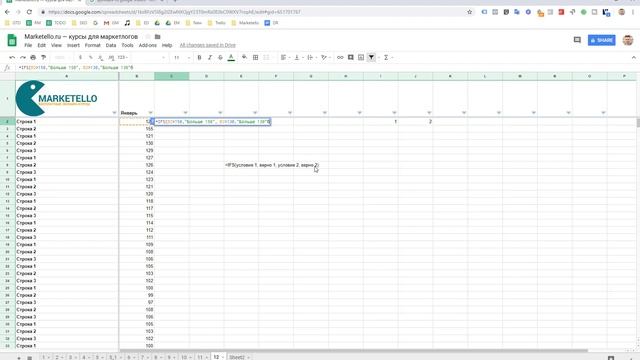Open Google account avatar in Sheets
This screenshot has width=640, height=360.
click(628, 40)
